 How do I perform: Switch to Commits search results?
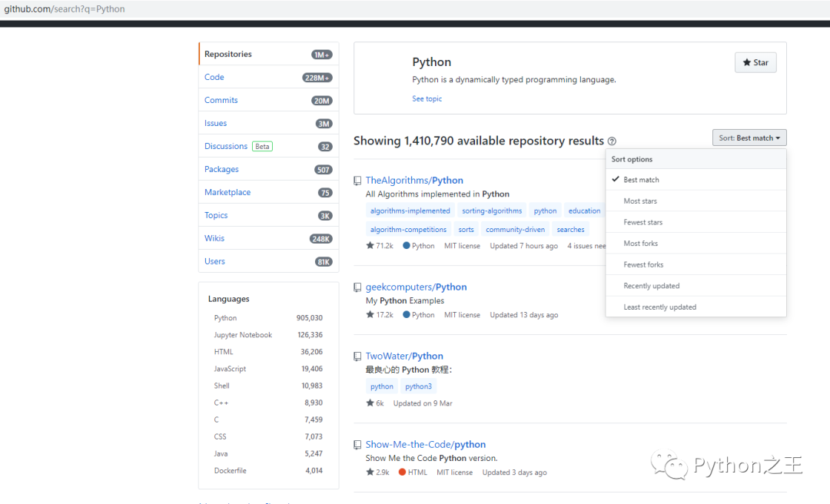click(268, 100)
